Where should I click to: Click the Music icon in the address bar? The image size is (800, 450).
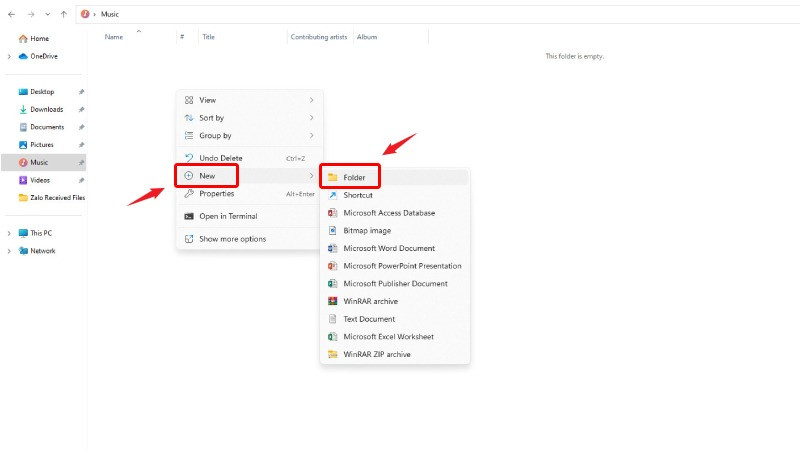[x=85, y=14]
